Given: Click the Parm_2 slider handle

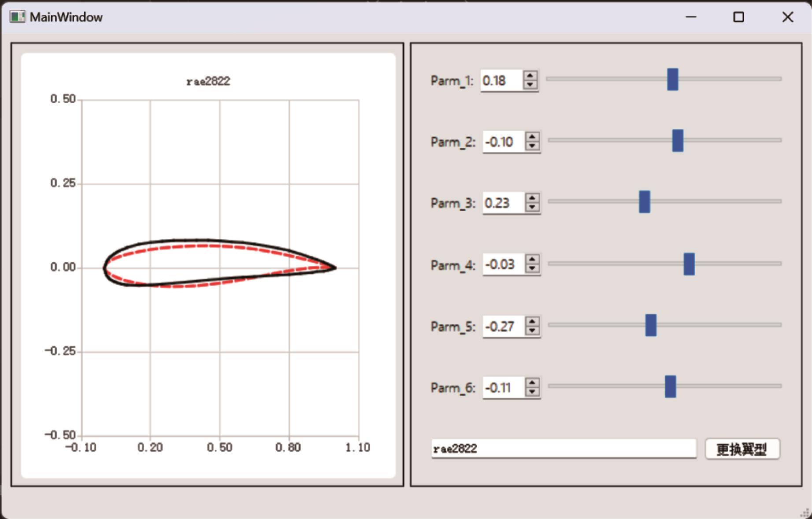Looking at the screenshot, I should 678,141.
